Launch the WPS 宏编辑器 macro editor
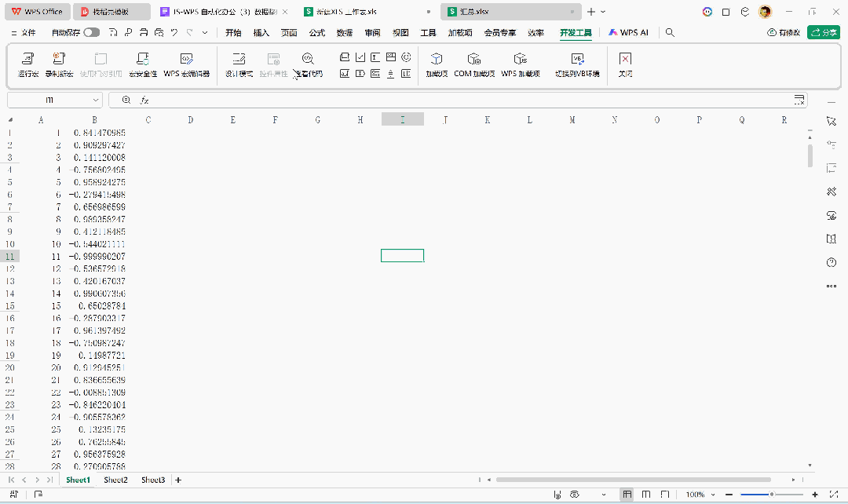Image resolution: width=848 pixels, height=504 pixels. [x=186, y=64]
